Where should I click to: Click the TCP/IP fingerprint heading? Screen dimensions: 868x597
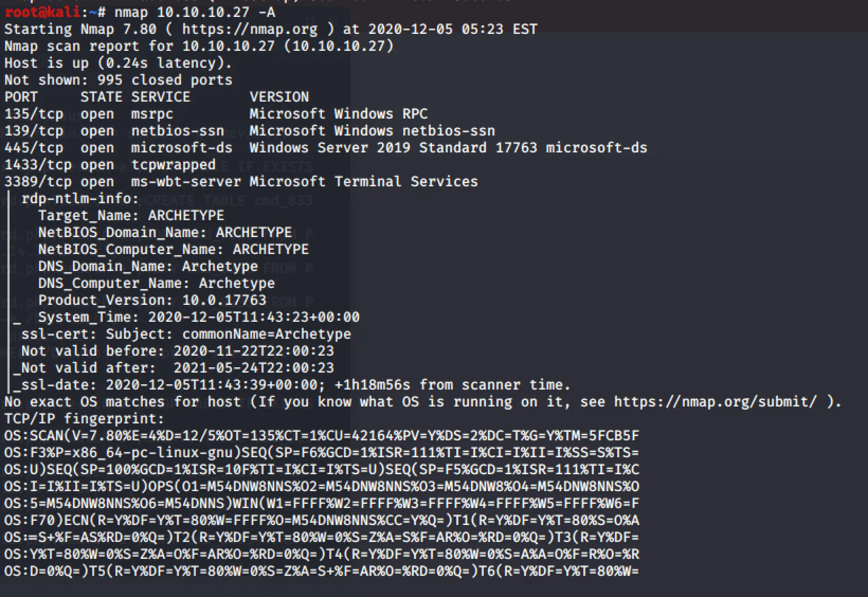click(x=84, y=419)
